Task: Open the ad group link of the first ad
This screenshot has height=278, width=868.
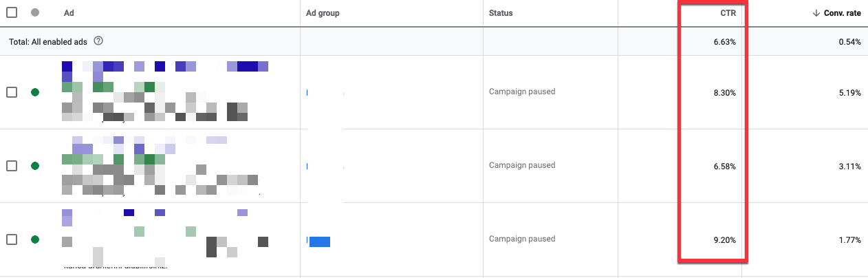Action: 325,92
